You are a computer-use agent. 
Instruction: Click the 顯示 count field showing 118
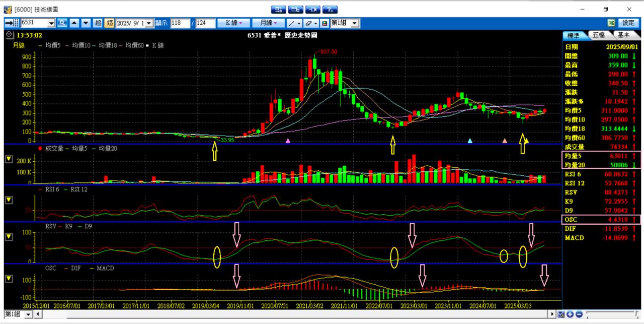(x=179, y=23)
